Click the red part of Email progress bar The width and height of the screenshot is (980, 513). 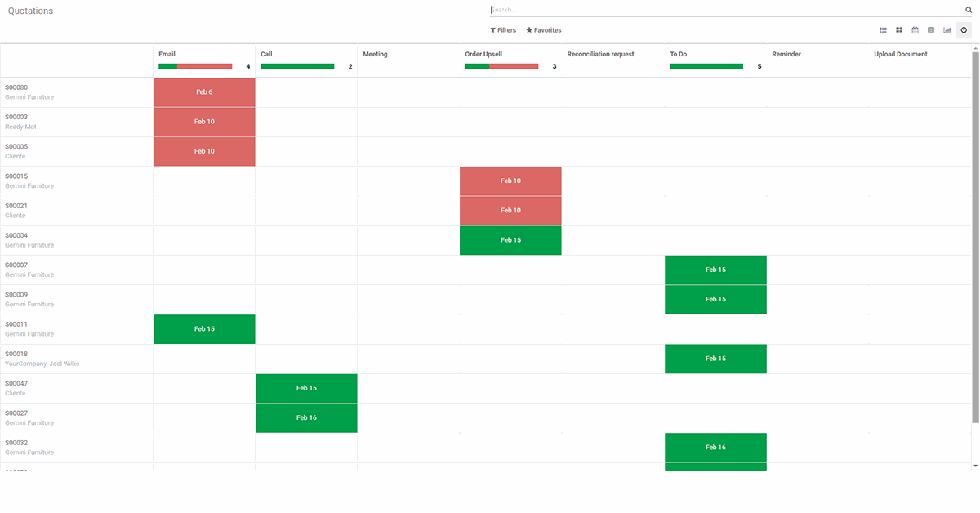click(x=204, y=66)
